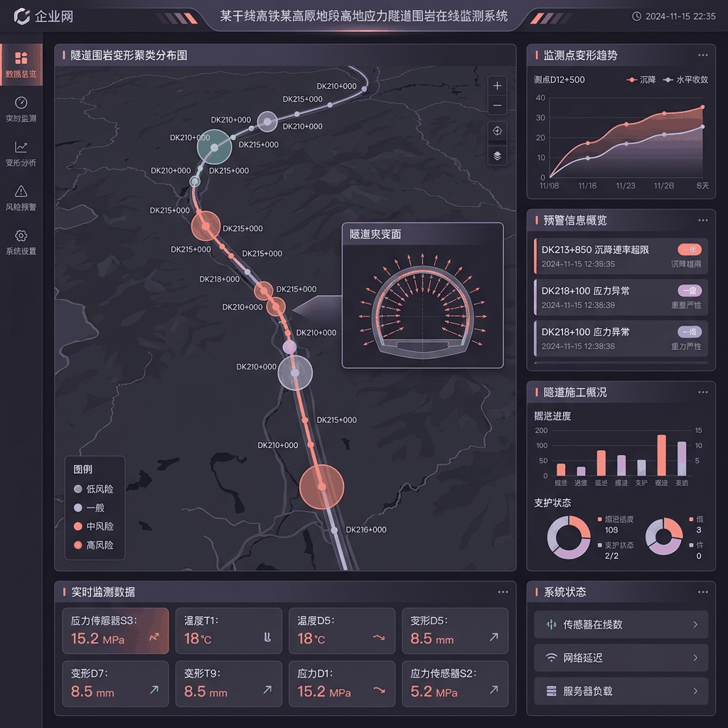Open the 风险预警 warning triangle icon
This screenshot has width=728, height=728.
point(21,191)
